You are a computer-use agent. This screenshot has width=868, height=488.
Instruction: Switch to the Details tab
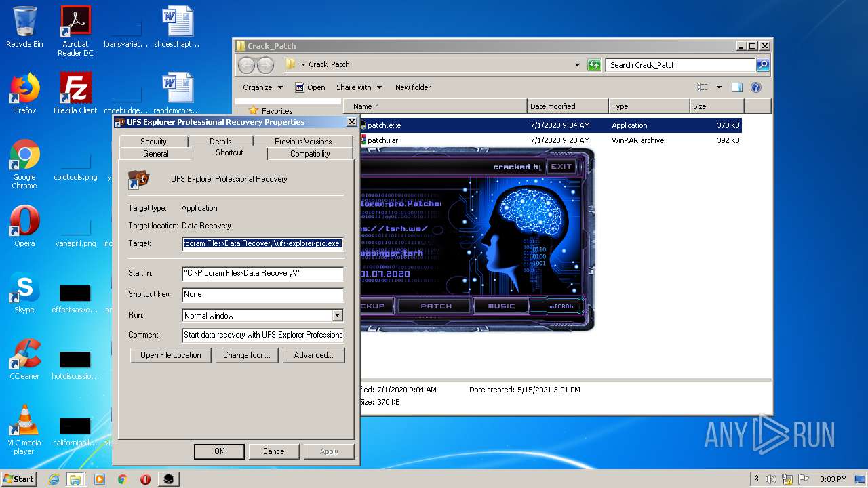(220, 141)
